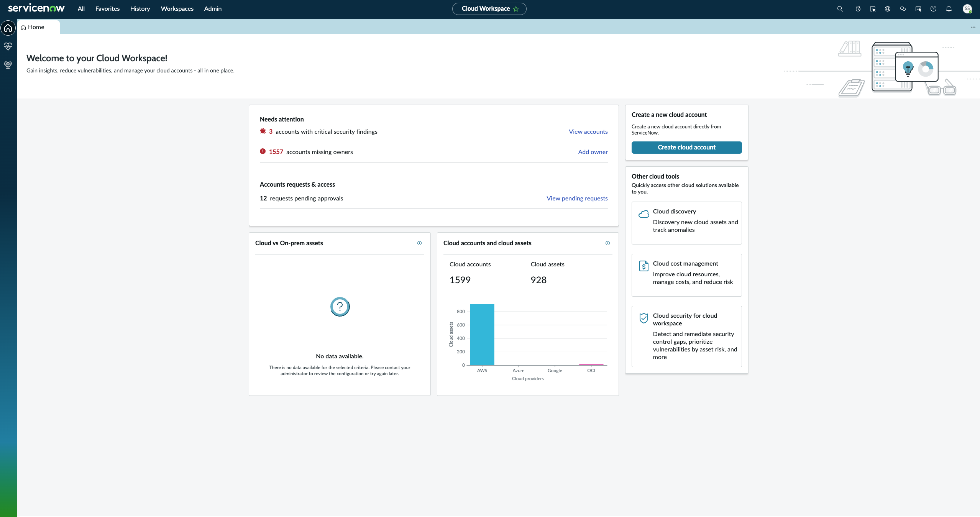
Task: Open the globe scope selector icon
Action: (888, 9)
